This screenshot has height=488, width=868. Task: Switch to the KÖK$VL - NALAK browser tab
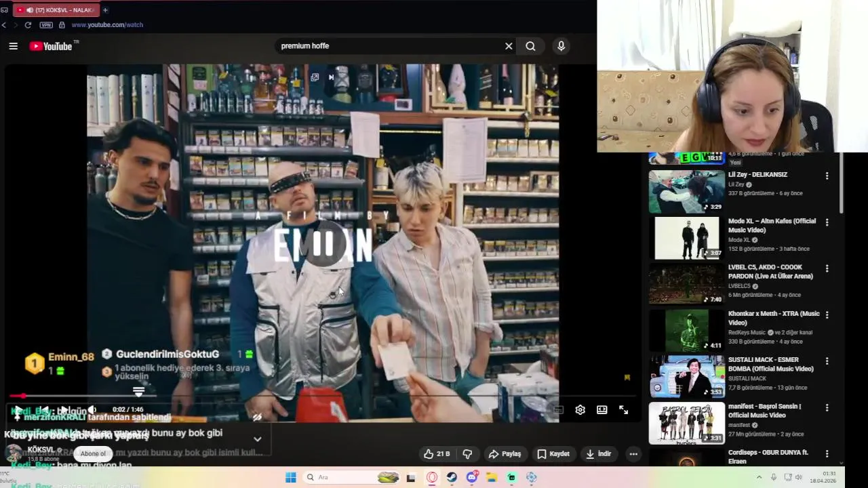[x=56, y=10]
